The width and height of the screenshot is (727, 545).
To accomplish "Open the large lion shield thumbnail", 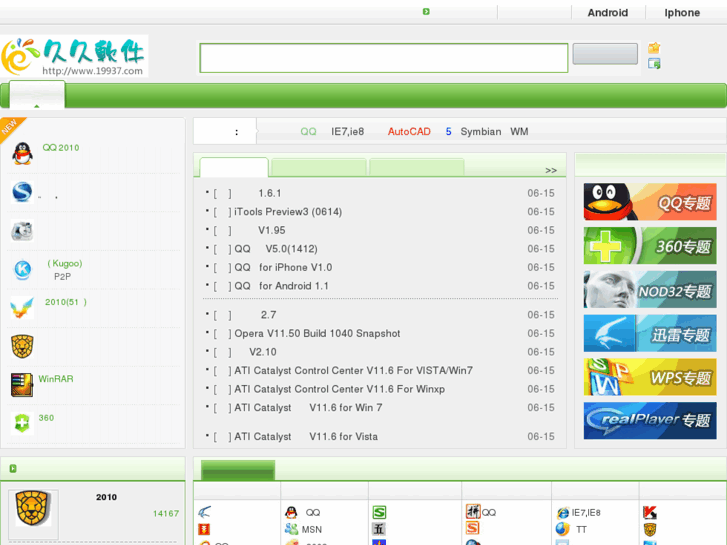I will tap(33, 508).
